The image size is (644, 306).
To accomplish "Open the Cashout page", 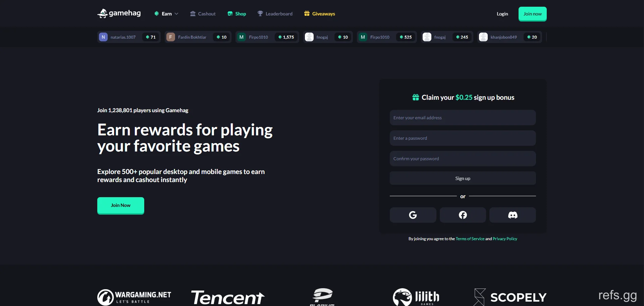I will tap(203, 14).
